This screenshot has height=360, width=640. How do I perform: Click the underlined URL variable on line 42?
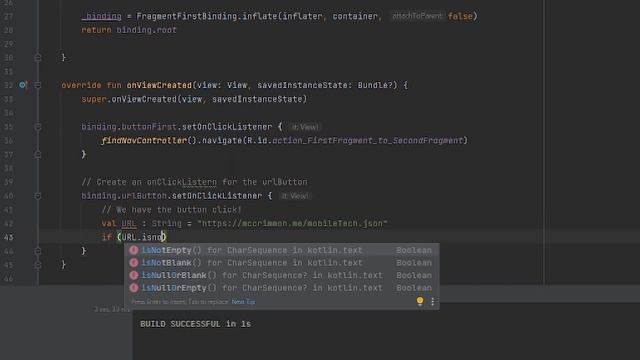click(129, 224)
